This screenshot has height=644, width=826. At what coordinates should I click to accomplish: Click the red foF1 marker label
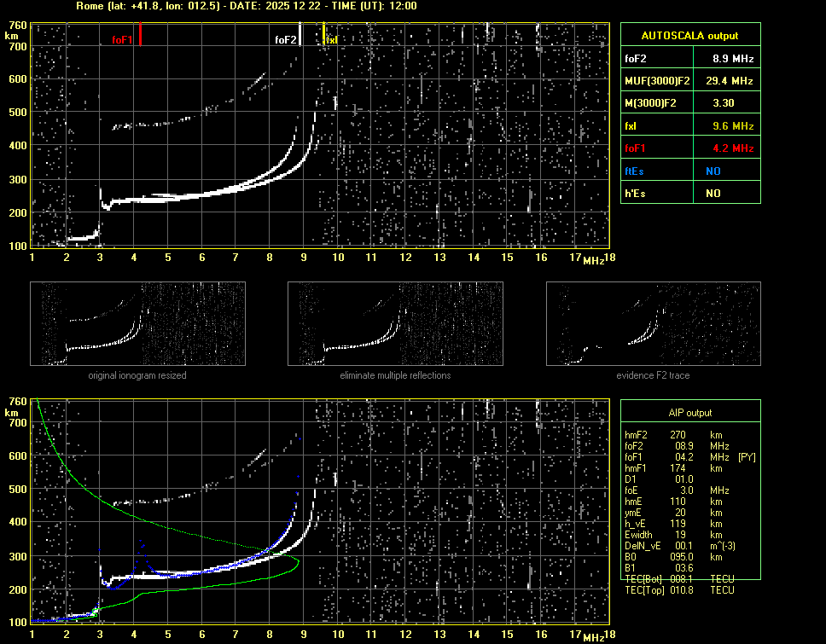122,39
